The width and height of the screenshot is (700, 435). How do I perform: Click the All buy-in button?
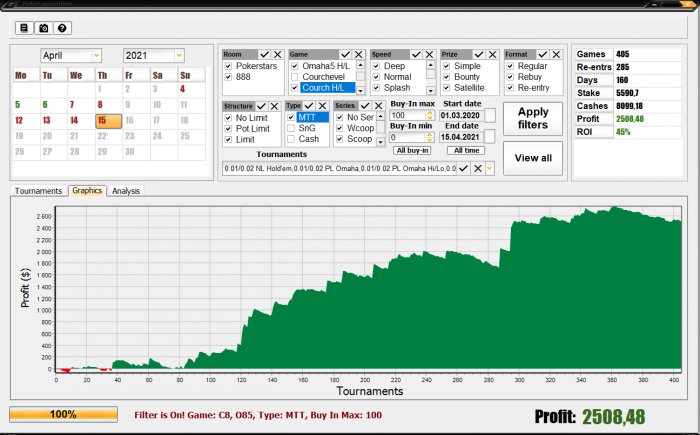[412, 151]
